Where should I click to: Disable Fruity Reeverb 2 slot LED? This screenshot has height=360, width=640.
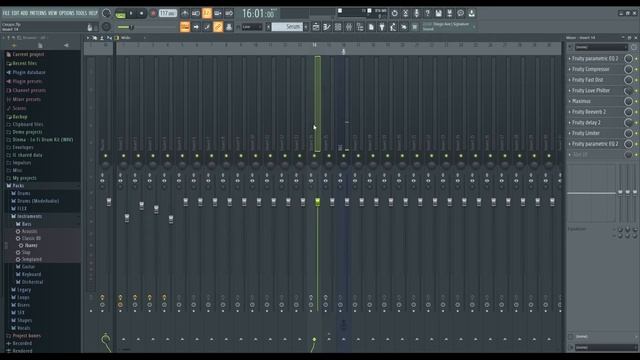pyautogui.click(x=636, y=112)
